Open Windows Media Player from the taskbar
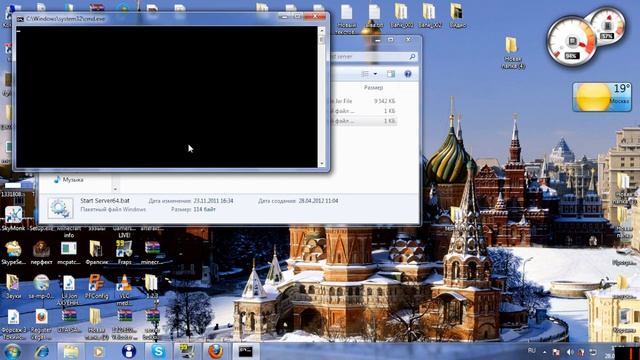 click(99, 351)
